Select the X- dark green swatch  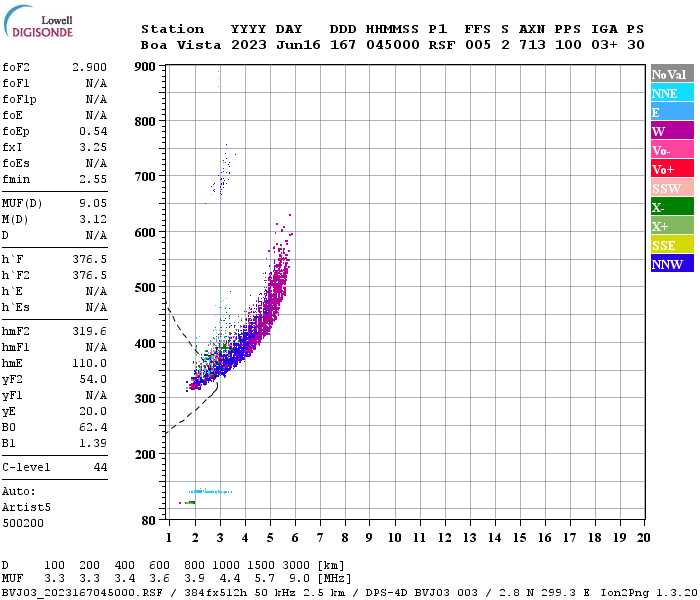coord(672,206)
